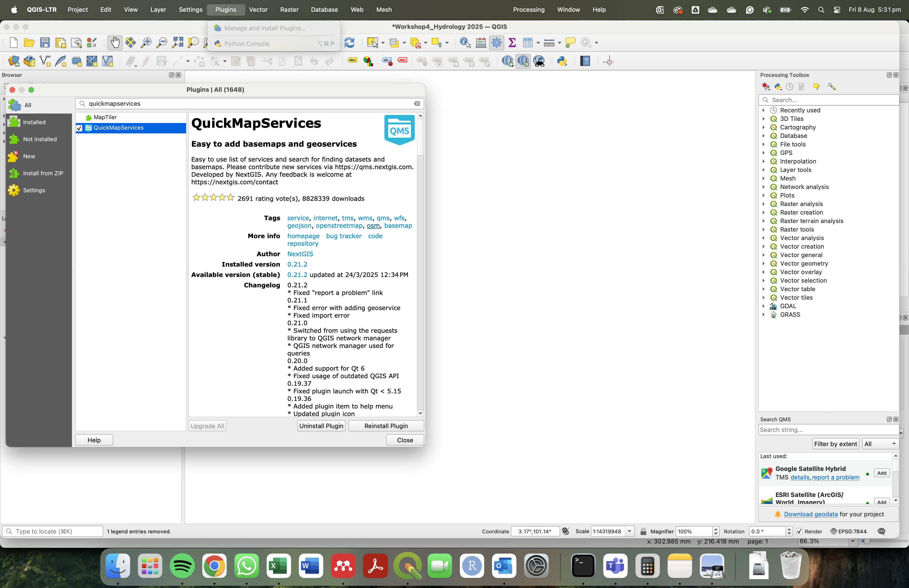Click the Zoom Out magnifier tool
This screenshot has height=588, width=909.
point(162,43)
